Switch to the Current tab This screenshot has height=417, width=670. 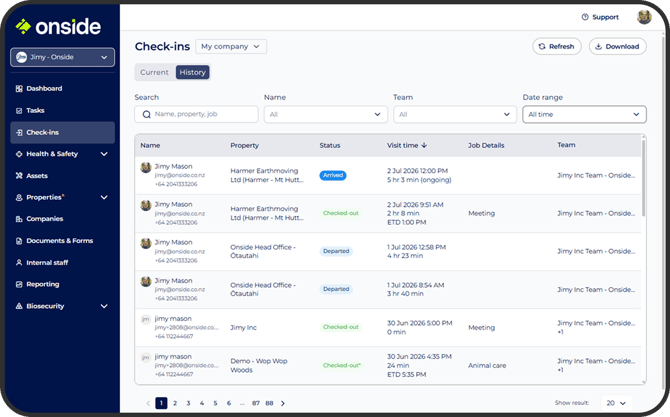(154, 73)
